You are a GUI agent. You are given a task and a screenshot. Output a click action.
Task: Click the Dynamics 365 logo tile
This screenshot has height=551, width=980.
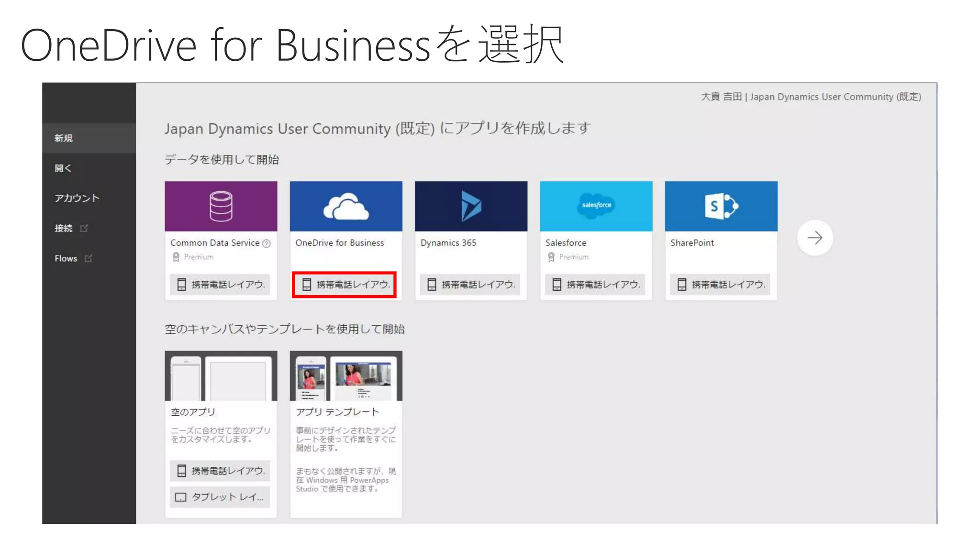(471, 206)
